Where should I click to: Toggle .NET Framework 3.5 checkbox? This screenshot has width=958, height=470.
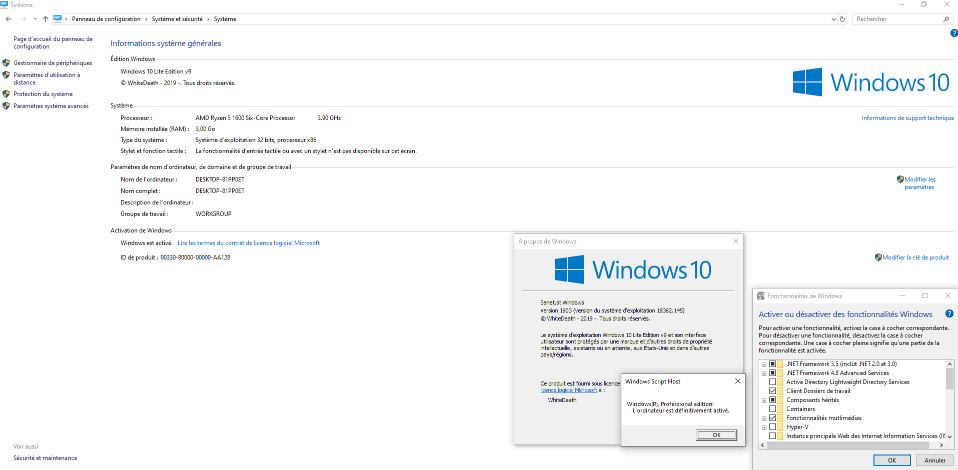772,364
